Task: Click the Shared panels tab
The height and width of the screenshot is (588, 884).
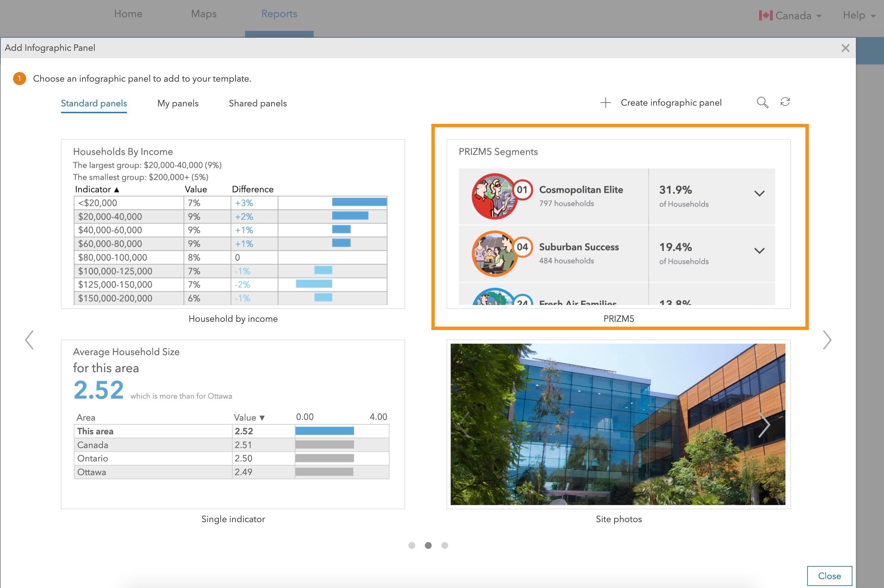Action: click(258, 103)
